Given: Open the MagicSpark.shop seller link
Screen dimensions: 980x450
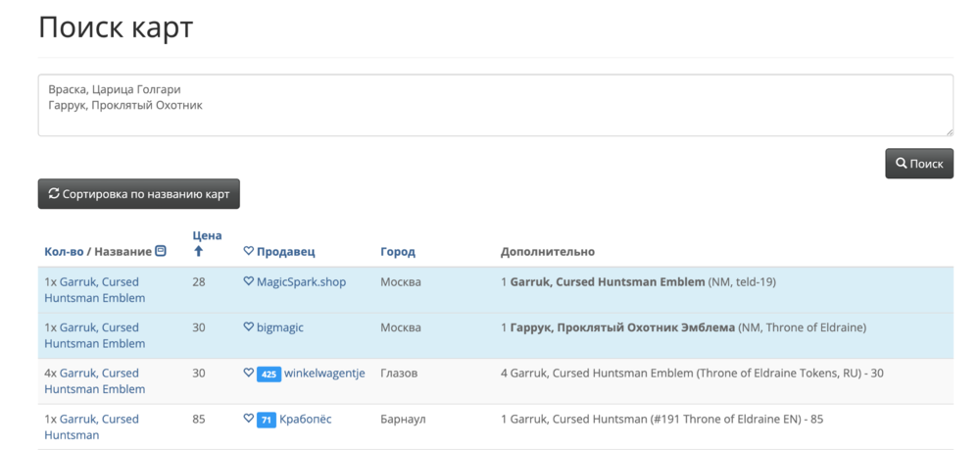Looking at the screenshot, I should [x=301, y=282].
